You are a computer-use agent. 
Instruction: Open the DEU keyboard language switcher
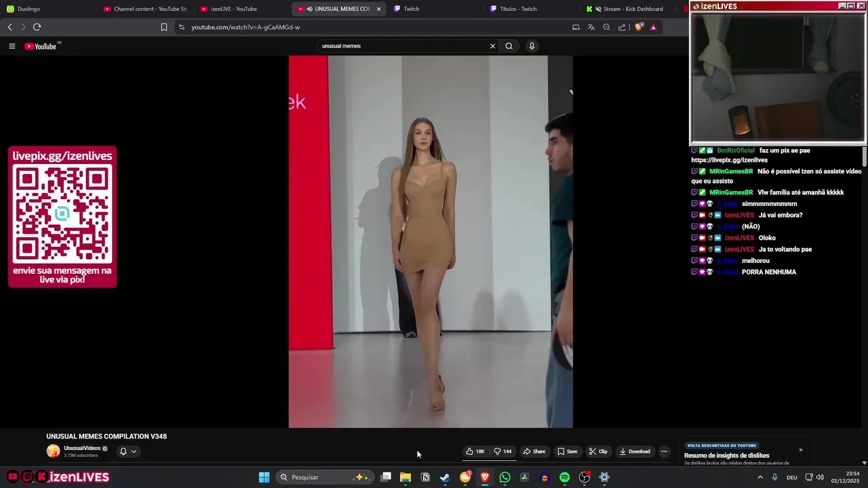(x=791, y=477)
